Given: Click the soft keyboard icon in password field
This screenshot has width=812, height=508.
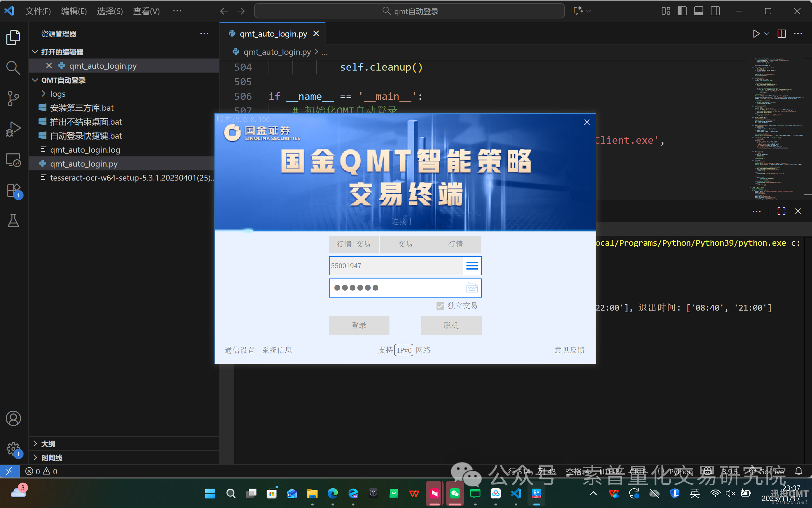Looking at the screenshot, I should pyautogui.click(x=472, y=288).
